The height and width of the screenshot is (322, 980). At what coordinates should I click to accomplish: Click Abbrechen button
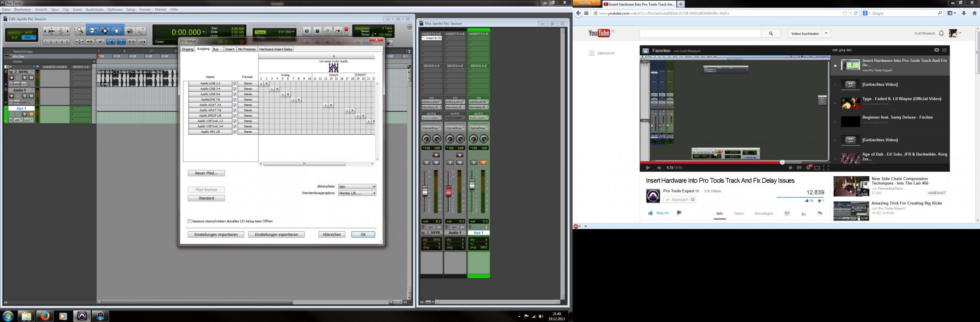click(x=332, y=234)
